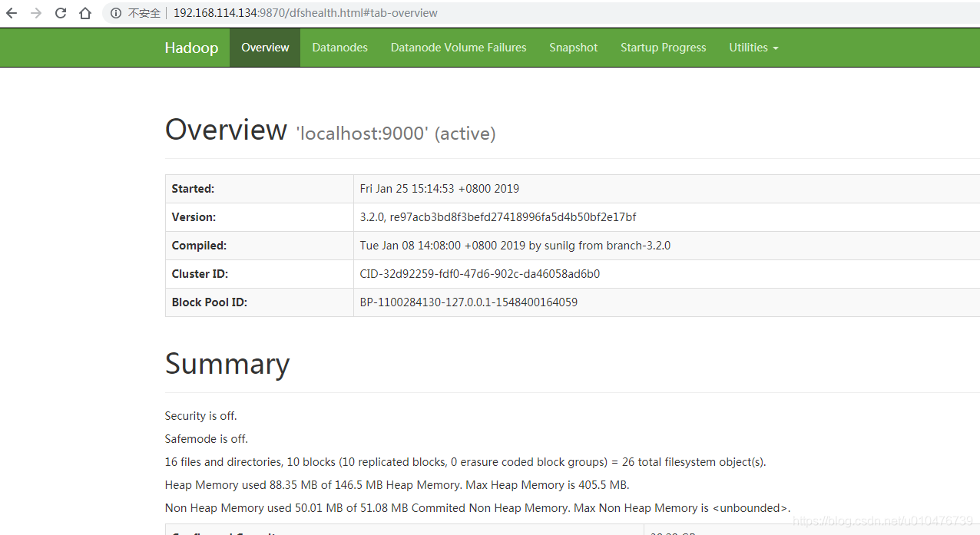
Task: Click the Hadoop brand link
Action: (191, 48)
